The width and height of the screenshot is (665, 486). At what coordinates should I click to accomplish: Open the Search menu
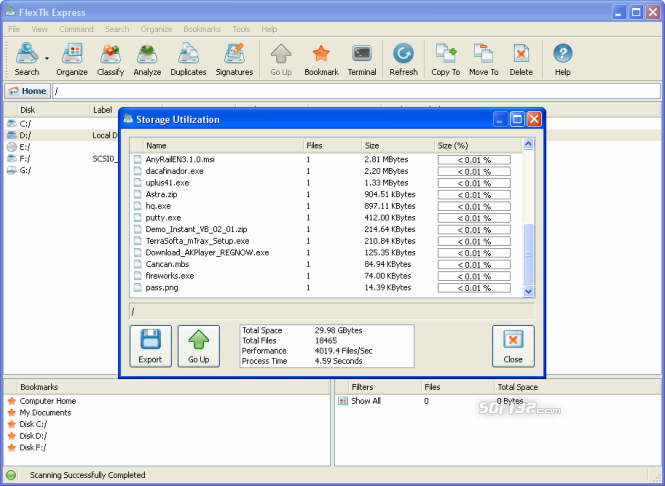pyautogui.click(x=117, y=29)
